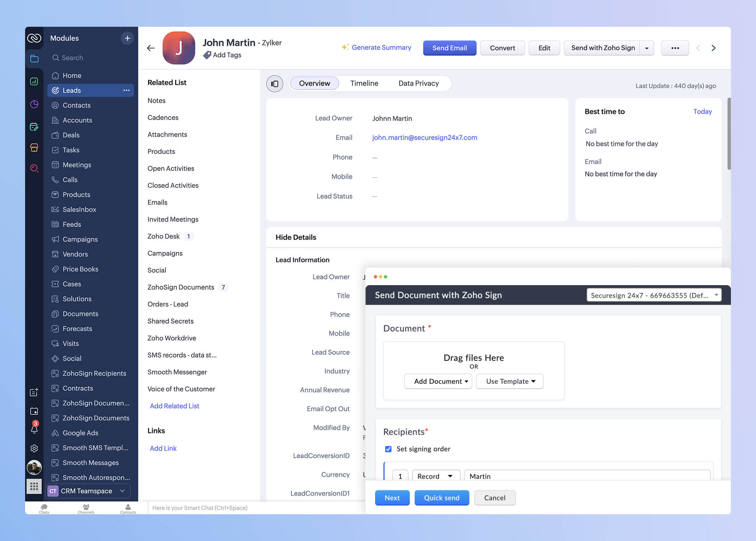Image resolution: width=756 pixels, height=541 pixels.
Task: Open the Notes related list
Action: tap(156, 101)
